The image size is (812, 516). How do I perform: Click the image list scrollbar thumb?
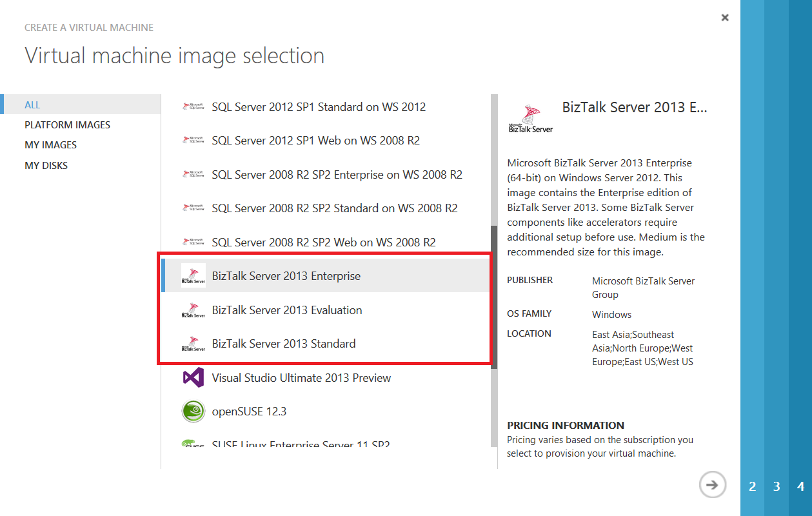pos(494,297)
